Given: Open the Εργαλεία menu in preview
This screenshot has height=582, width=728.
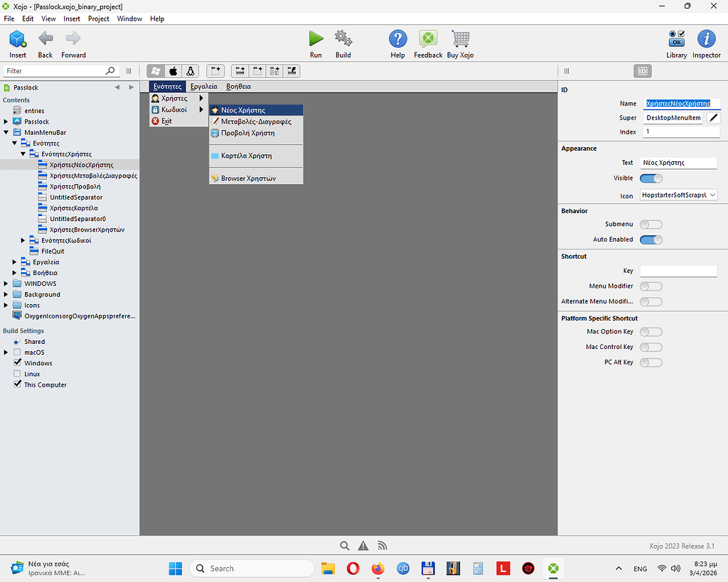Looking at the screenshot, I should click(204, 86).
